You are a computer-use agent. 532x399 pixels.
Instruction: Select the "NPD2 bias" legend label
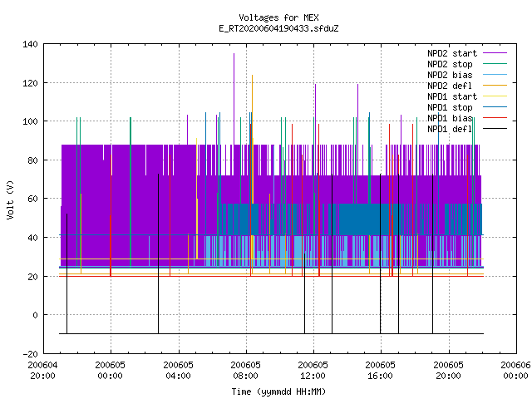tap(450, 75)
